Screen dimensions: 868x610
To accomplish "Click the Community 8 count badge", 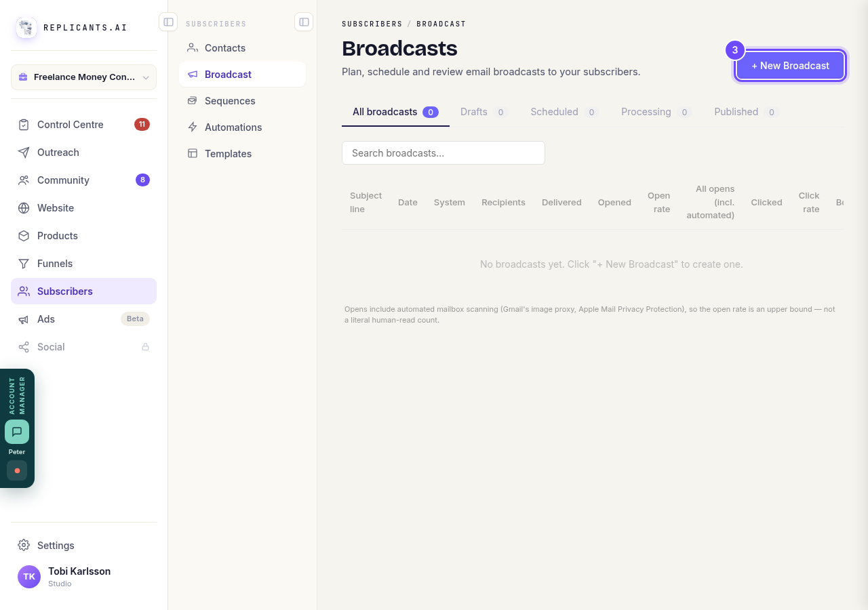I will point(142,180).
